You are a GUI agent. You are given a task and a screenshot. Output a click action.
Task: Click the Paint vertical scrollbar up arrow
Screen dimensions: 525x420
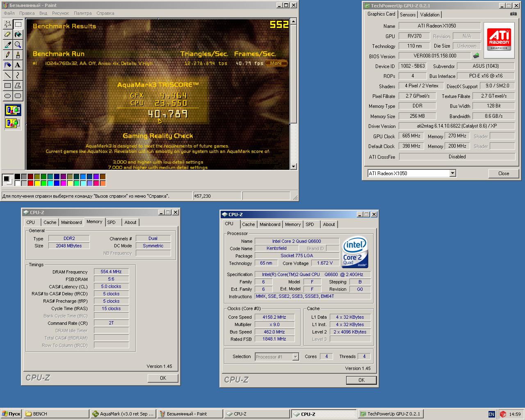293,21
